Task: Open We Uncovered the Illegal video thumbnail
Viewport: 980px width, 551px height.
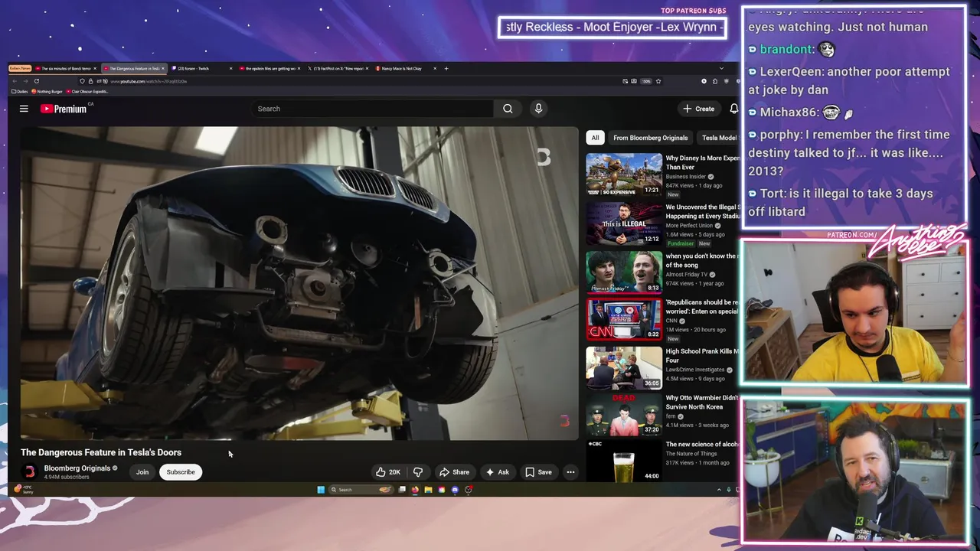Action: [x=624, y=223]
